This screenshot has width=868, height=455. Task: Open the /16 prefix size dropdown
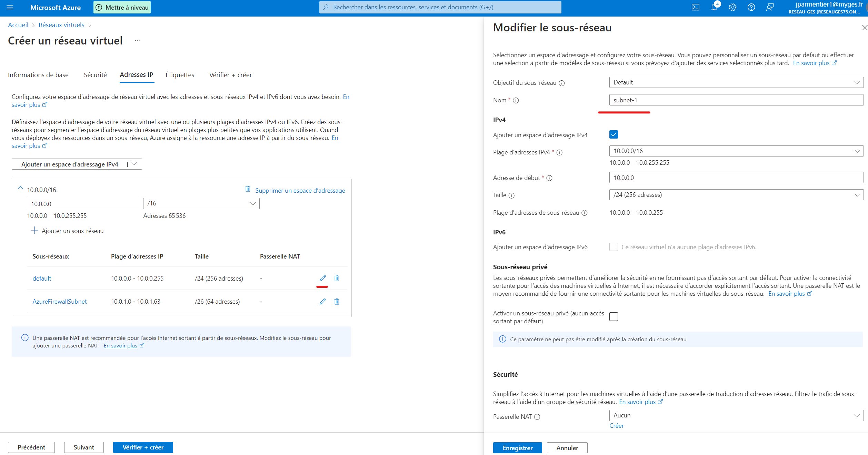click(x=201, y=203)
